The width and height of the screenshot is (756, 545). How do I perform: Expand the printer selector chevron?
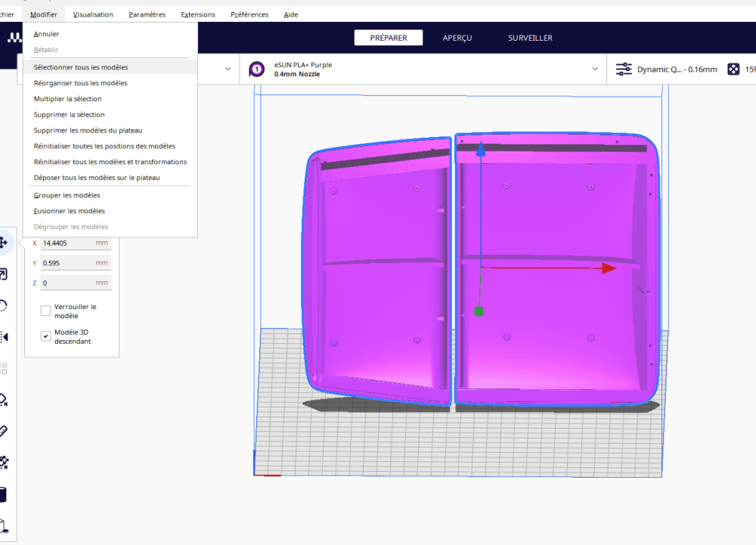click(x=228, y=69)
